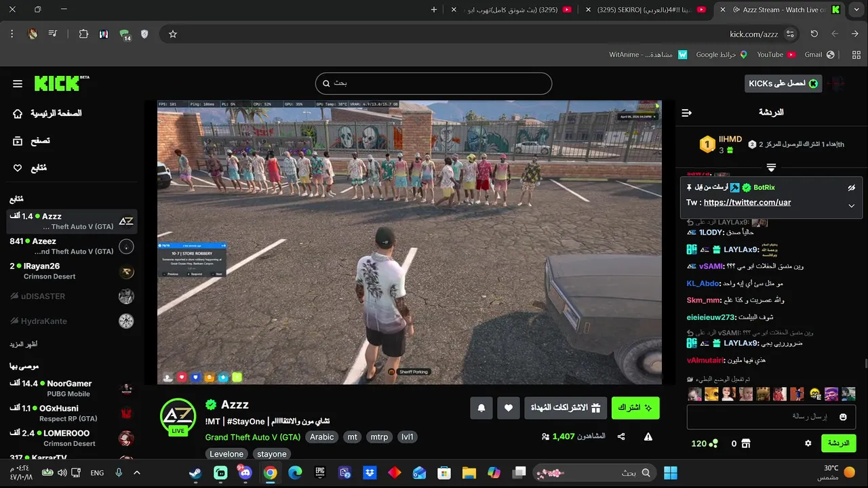Screen dimensions: 868x488
Task: Send message with green chat button
Action: point(838,443)
